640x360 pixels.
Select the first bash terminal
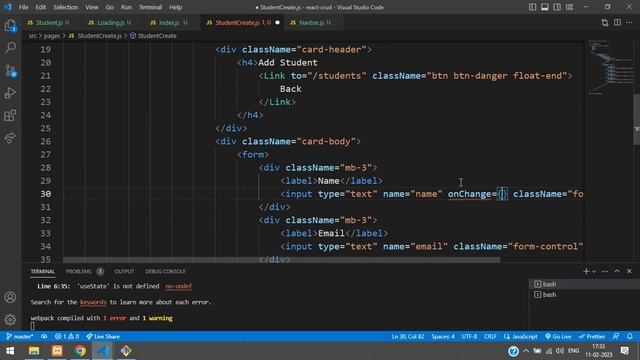(x=584, y=284)
